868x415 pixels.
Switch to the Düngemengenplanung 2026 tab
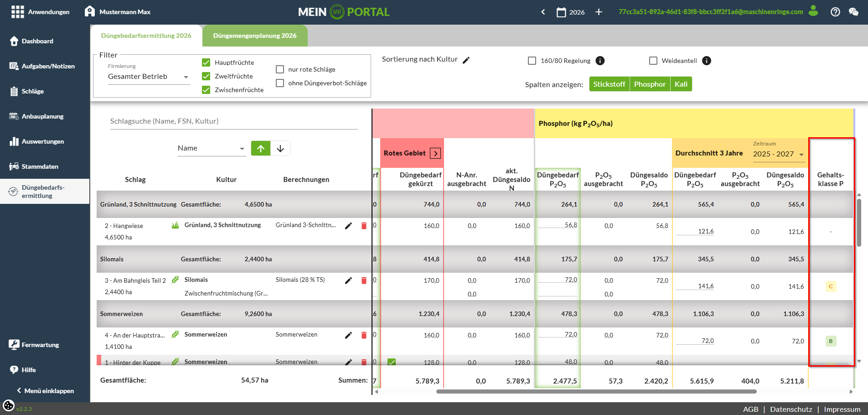[x=255, y=36]
